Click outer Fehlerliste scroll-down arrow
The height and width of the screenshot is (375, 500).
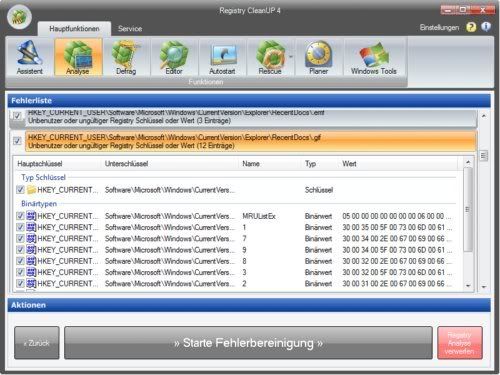click(484, 287)
